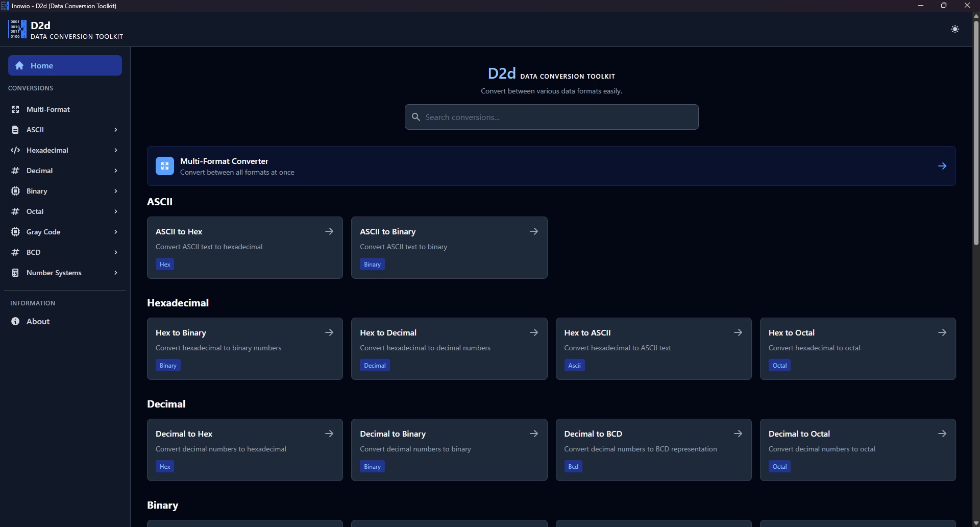Click the 'Binary' section heading

point(162,505)
